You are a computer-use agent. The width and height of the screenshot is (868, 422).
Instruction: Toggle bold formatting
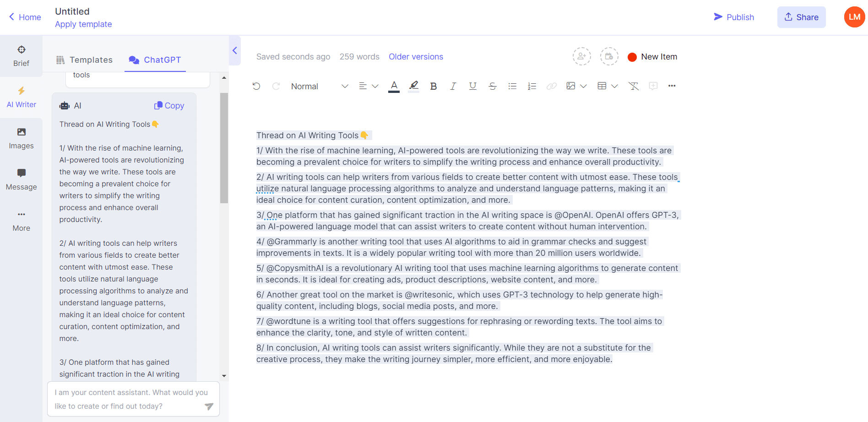tap(434, 86)
